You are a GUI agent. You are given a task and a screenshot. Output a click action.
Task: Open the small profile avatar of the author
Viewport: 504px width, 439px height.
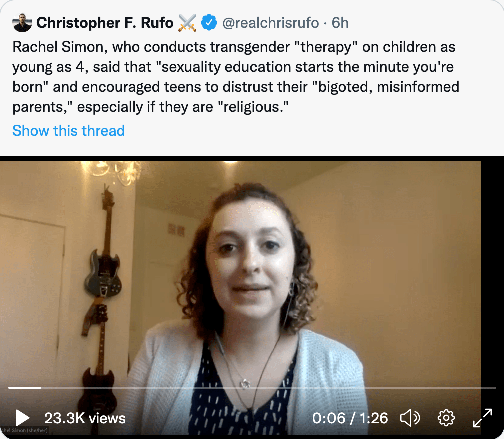click(x=22, y=22)
